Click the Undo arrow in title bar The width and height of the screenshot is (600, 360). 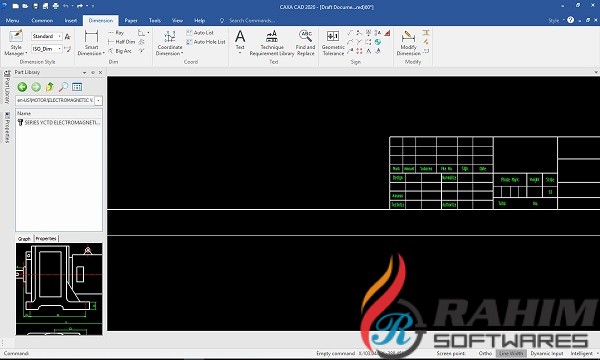[66, 6]
